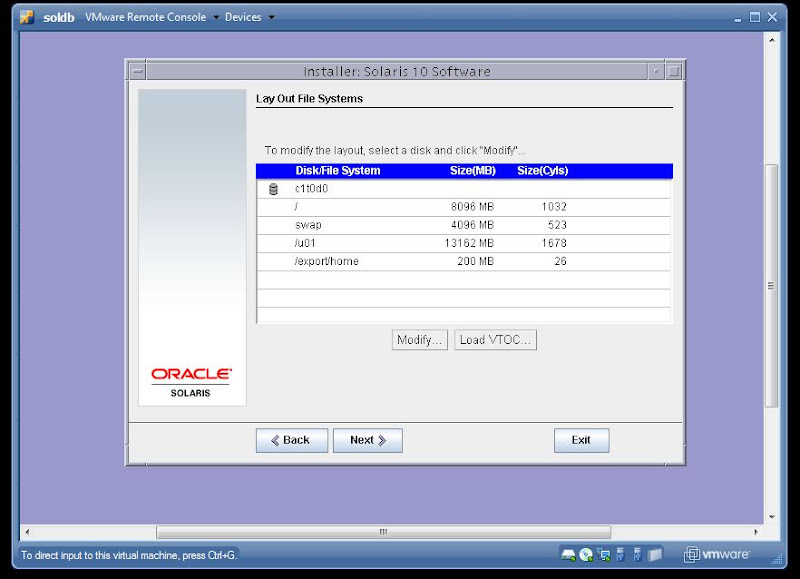800x579 pixels.
Task: Select the swap row in the layout table
Action: (464, 225)
